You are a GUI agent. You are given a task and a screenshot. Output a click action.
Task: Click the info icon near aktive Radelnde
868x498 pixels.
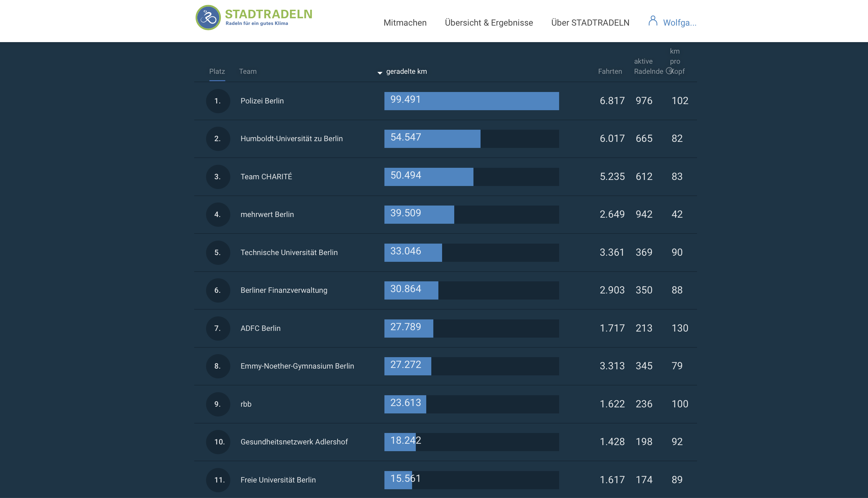pyautogui.click(x=669, y=71)
